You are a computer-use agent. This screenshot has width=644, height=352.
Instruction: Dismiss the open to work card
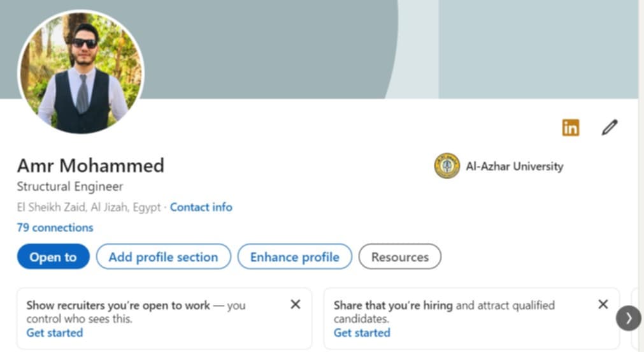(296, 304)
